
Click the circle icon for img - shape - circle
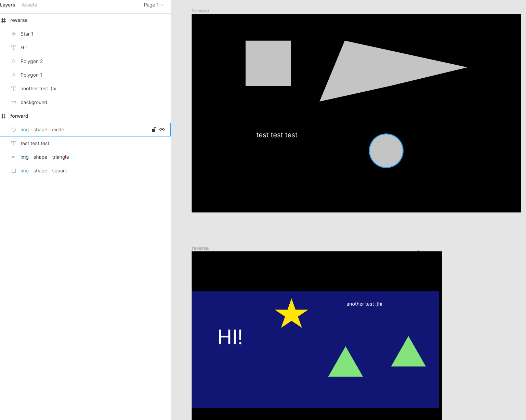(x=13, y=130)
